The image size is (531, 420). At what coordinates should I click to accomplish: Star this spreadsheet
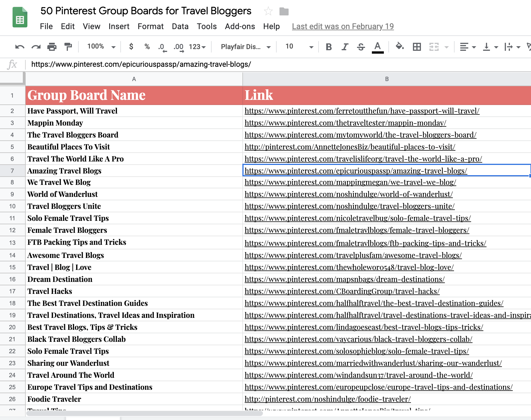268,11
